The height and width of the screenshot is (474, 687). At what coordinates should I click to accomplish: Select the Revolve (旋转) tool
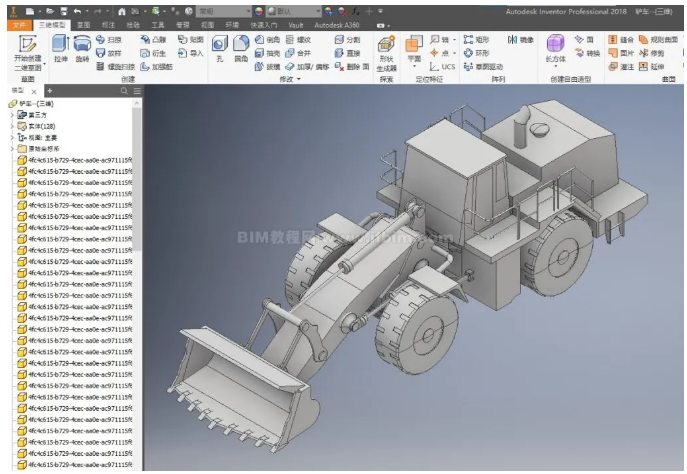click(x=82, y=49)
